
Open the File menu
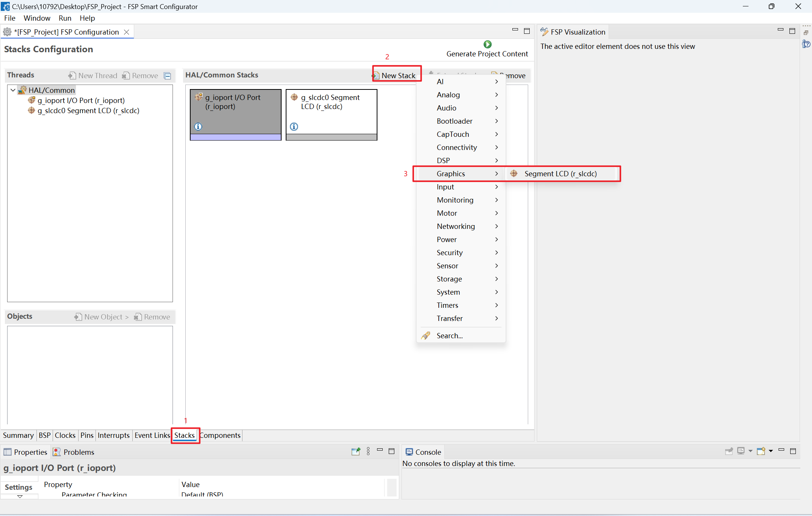[x=10, y=18]
